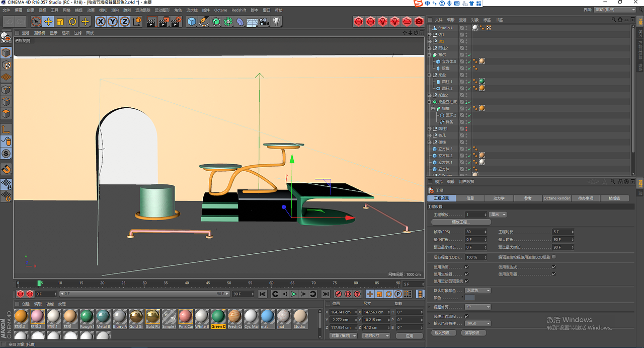The image size is (644, 348).
Task: Toggle visibility dots of 圆柱1 object
Action: [x=466, y=129]
